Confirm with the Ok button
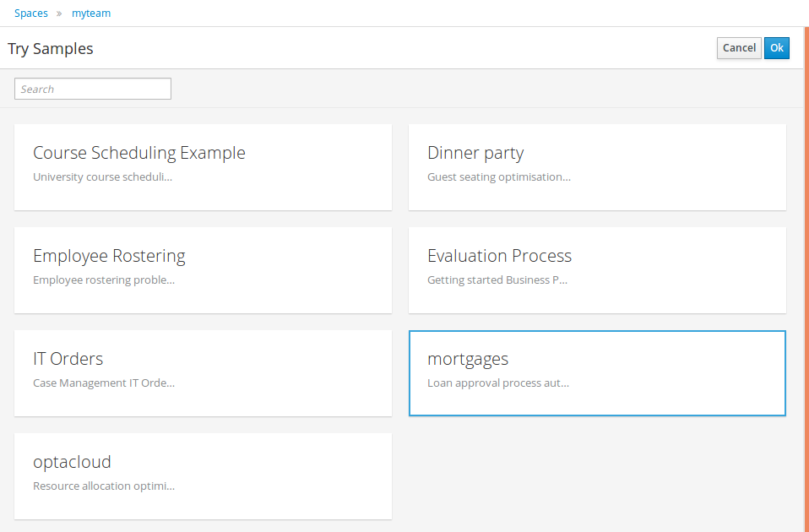 point(776,48)
